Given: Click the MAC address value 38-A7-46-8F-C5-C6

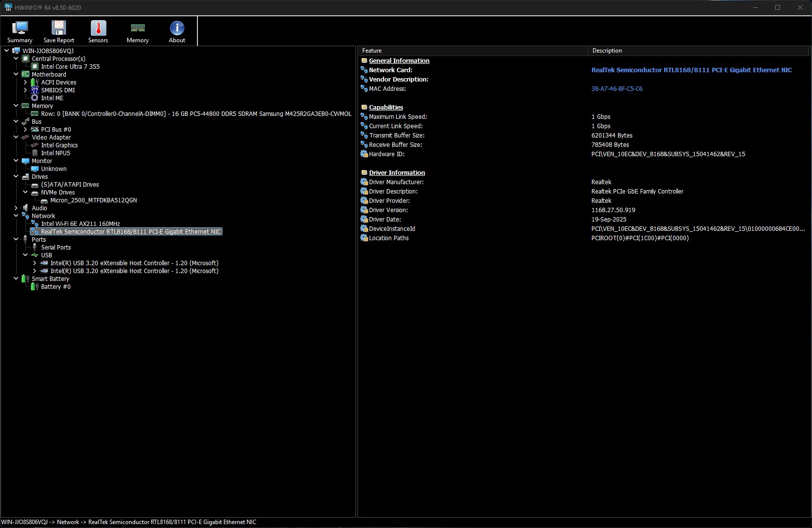Looking at the screenshot, I should pyautogui.click(x=617, y=89).
